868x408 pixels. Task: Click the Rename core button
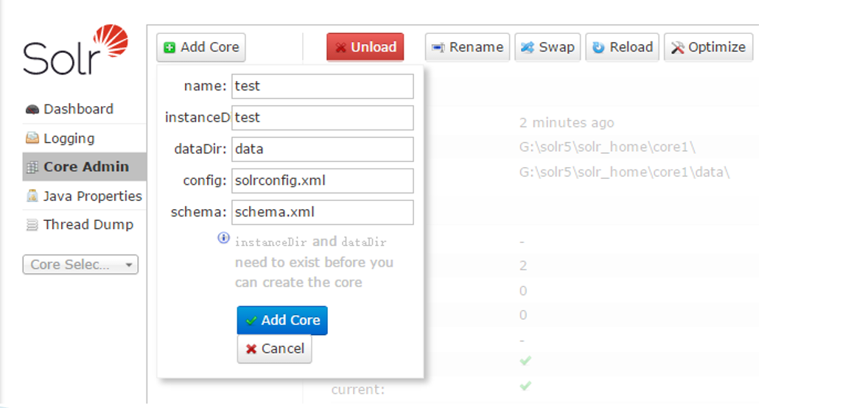467,47
